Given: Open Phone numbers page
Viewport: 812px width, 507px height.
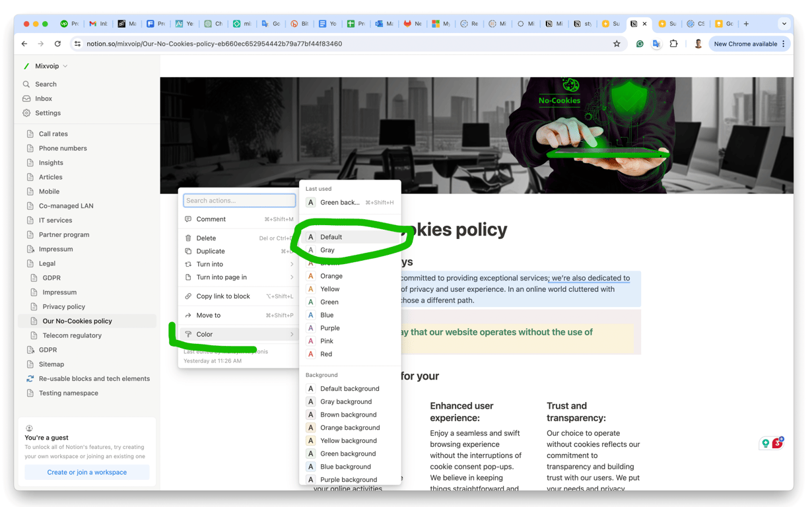Looking at the screenshot, I should pos(63,149).
